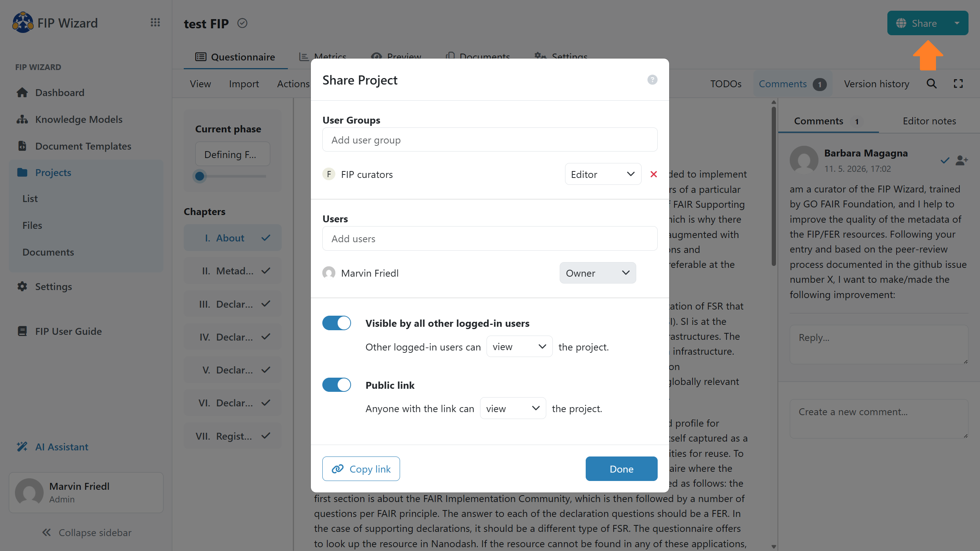The image size is (980, 551).
Task: Assign comment using add-person icon
Action: point(961,160)
